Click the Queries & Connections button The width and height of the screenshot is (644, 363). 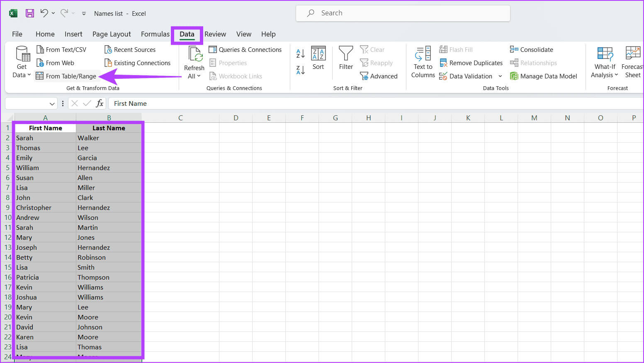tap(245, 50)
